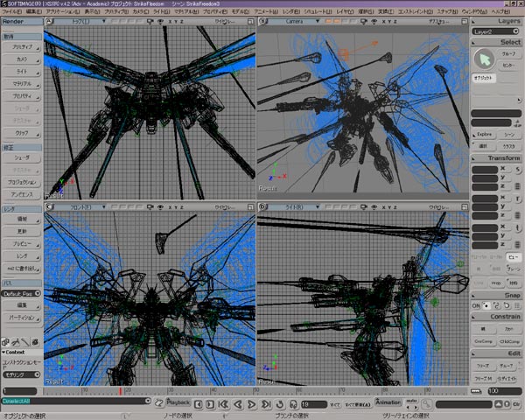Open the 編集 menu

point(34,11)
